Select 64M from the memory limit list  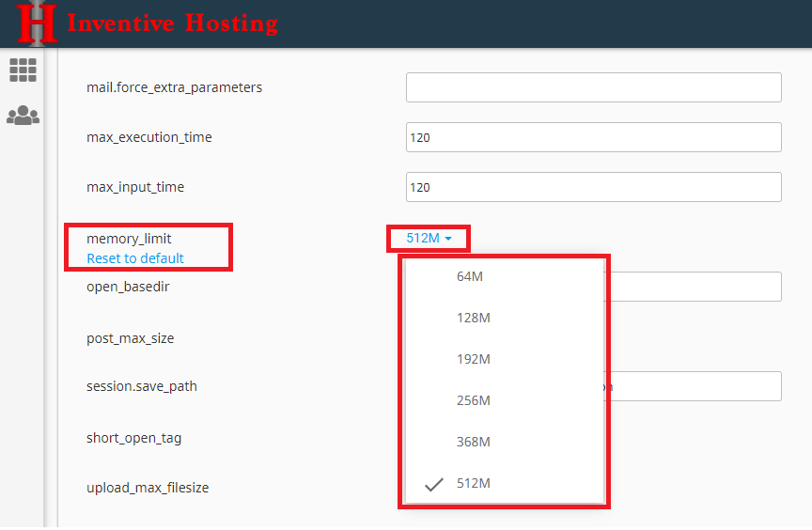[470, 276]
